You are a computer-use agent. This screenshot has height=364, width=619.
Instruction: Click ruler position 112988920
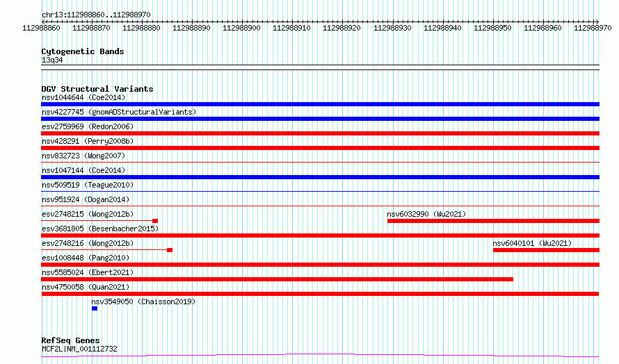click(x=342, y=28)
